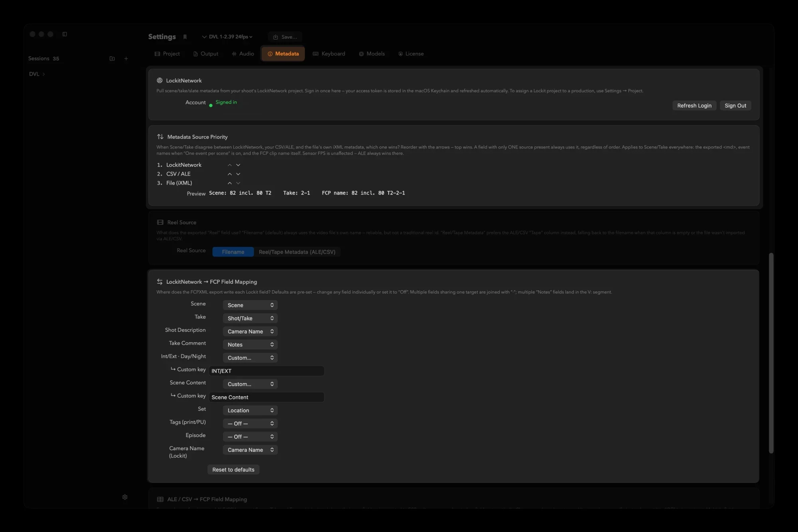This screenshot has height=532, width=798.
Task: Select the Metadata tab
Action: (283, 54)
